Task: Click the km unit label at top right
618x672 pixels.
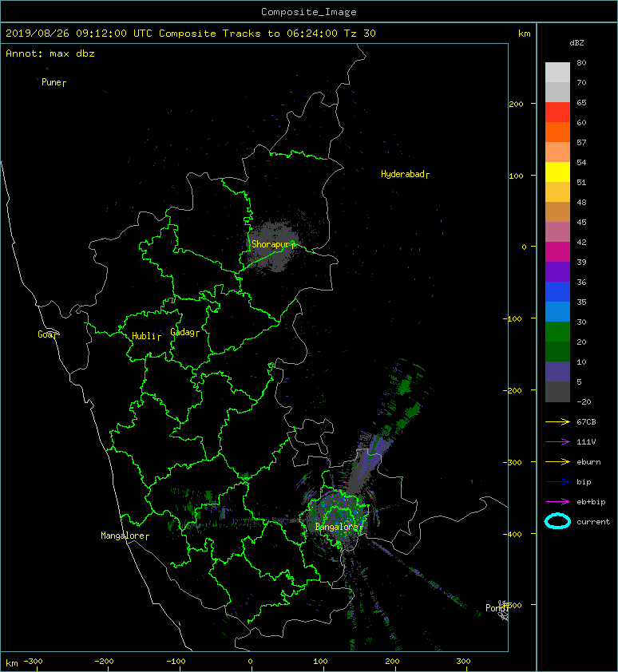Action: [x=524, y=34]
